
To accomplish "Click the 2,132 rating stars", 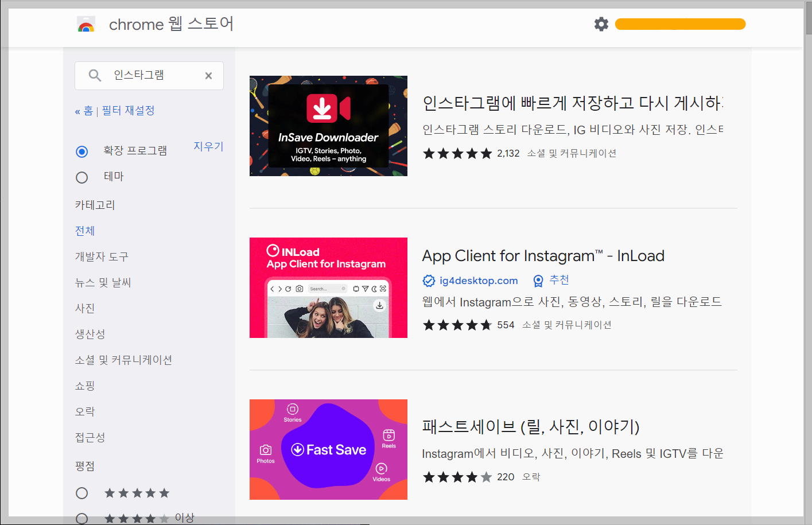I will pos(457,153).
